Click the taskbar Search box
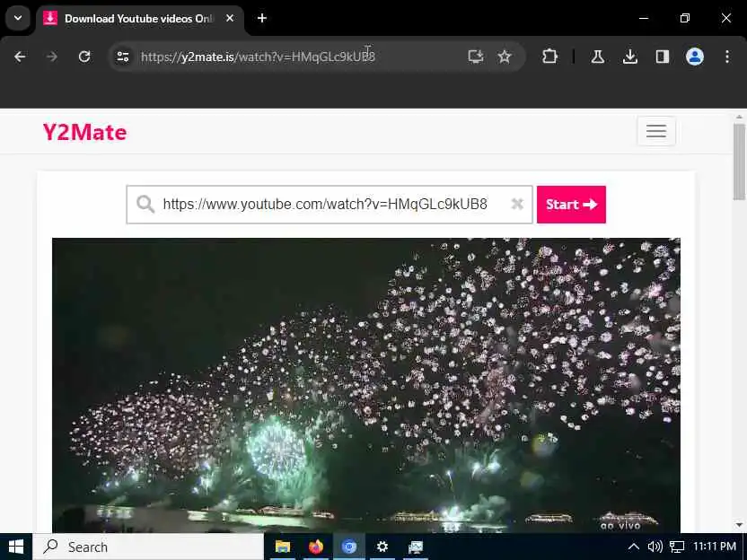Image resolution: width=747 pixels, height=560 pixels. (148, 547)
